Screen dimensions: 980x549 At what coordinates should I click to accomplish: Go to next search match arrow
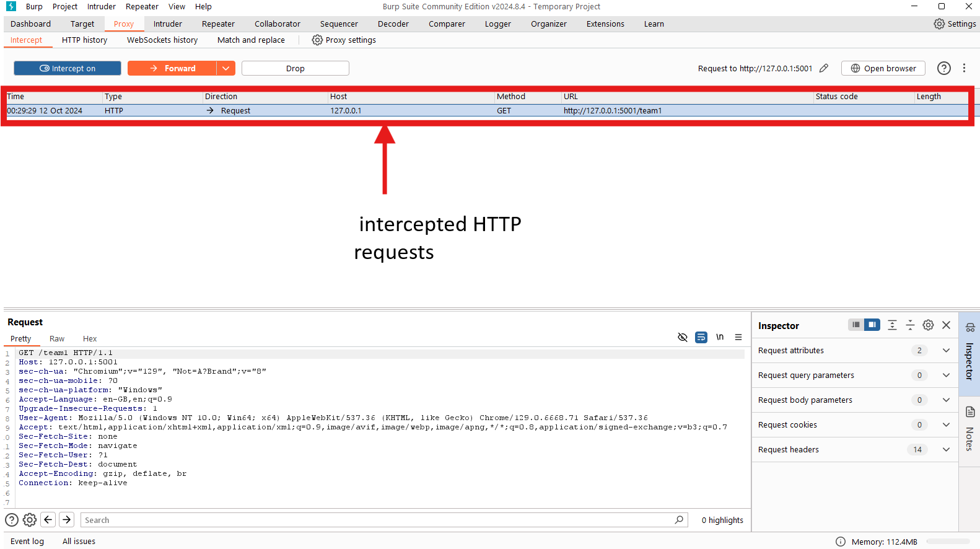tap(67, 520)
